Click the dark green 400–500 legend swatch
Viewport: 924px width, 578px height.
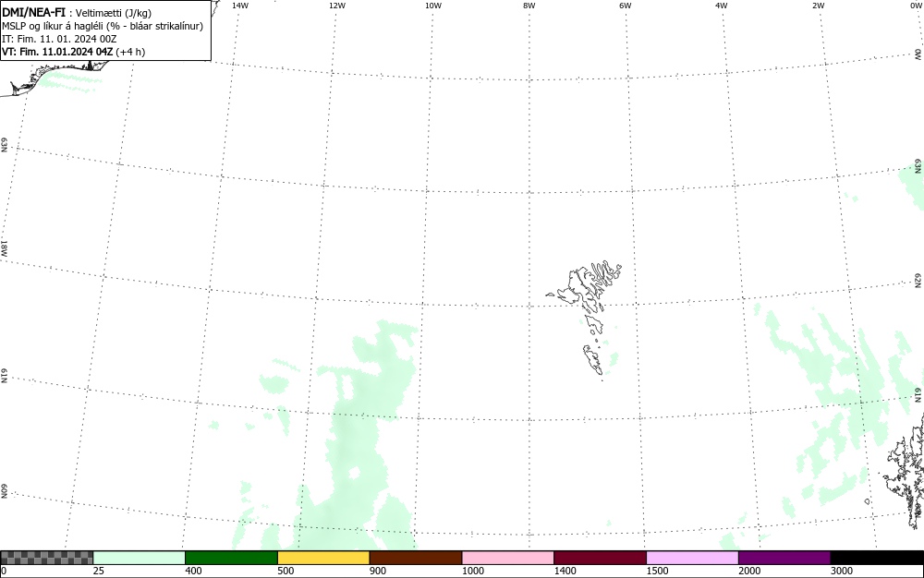click(x=231, y=558)
